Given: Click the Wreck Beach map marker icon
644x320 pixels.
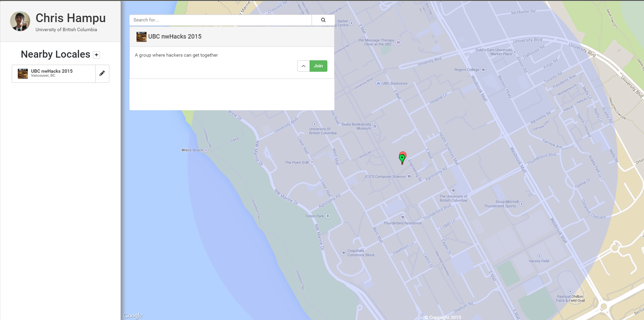Looking at the screenshot, I should coord(206,150).
